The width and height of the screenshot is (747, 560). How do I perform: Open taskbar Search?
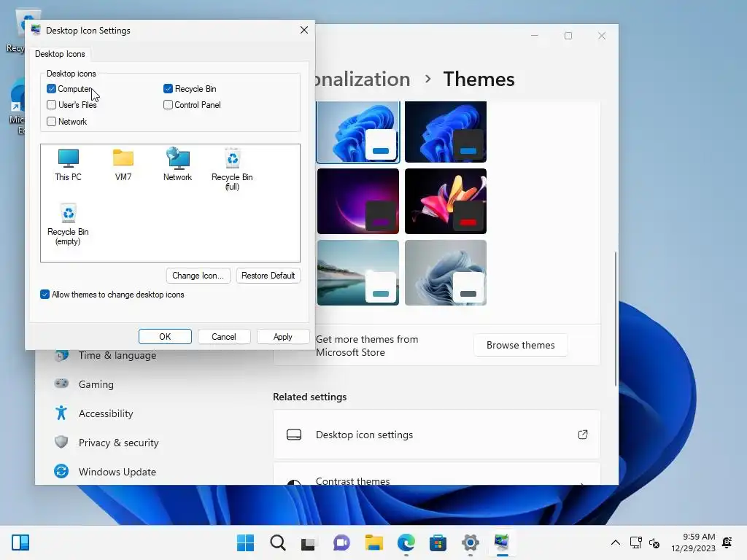click(278, 542)
